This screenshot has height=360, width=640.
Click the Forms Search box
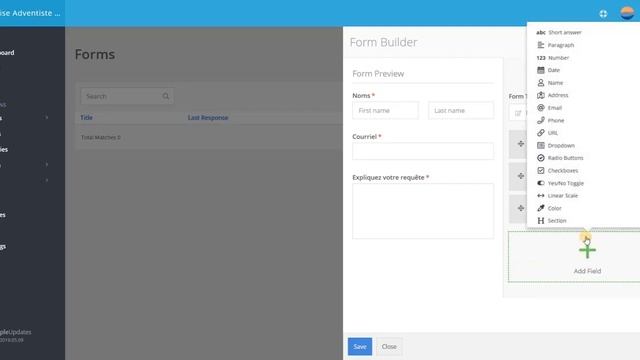tap(127, 96)
